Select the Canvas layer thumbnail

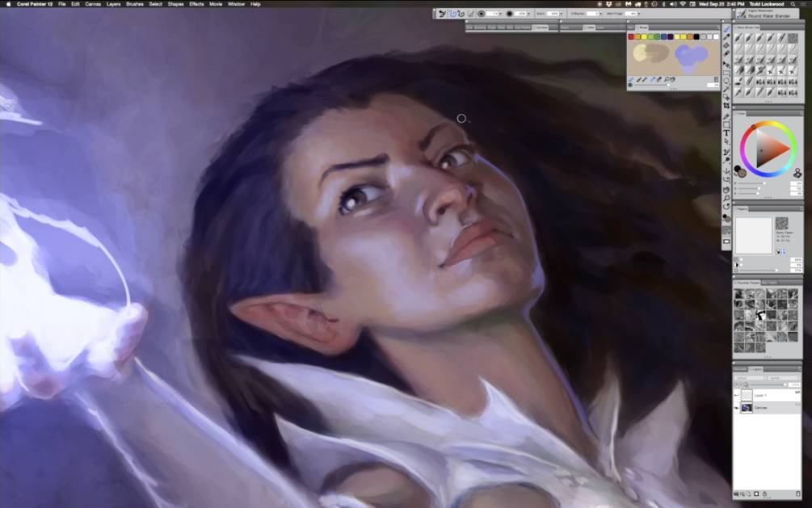747,408
